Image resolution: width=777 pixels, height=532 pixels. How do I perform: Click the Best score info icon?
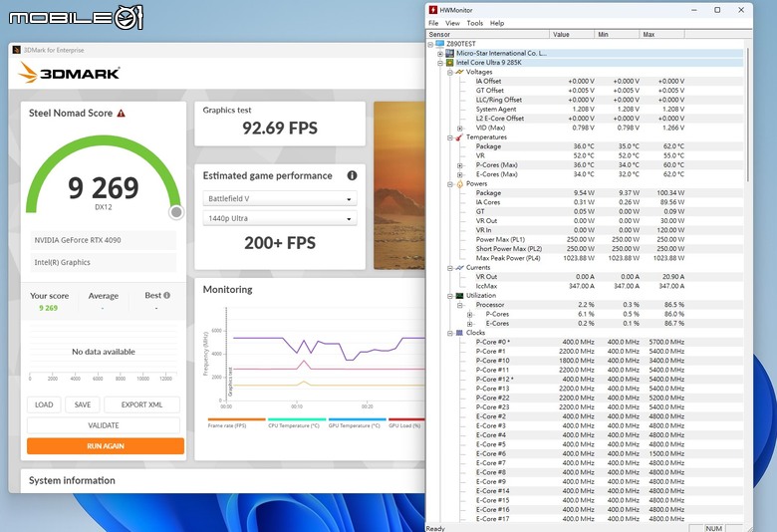pos(167,295)
